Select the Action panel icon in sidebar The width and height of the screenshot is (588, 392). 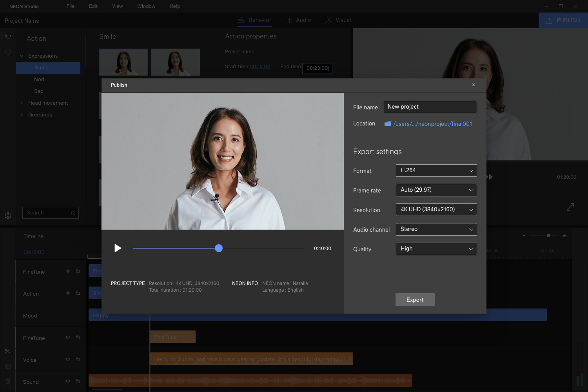8,36
